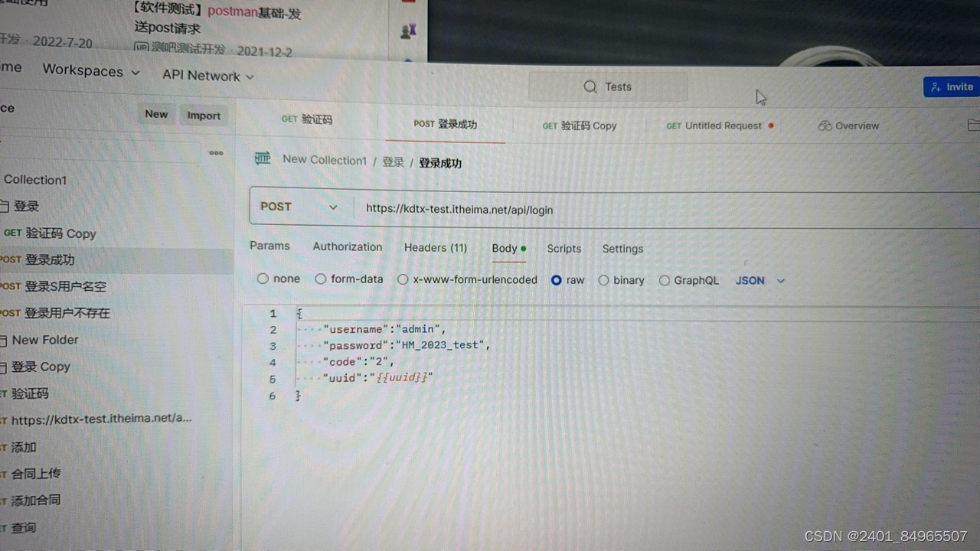Expand the API Network menu
This screenshot has width=980, height=551.
(x=207, y=76)
